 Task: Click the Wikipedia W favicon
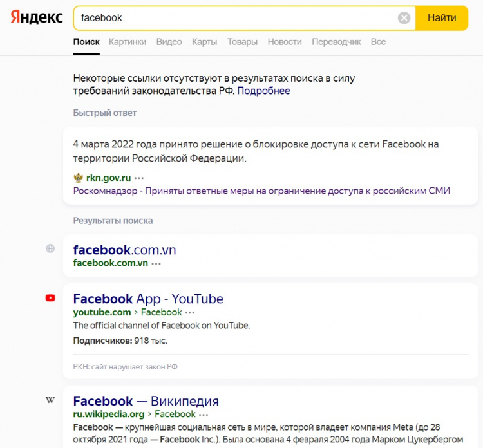click(50, 400)
